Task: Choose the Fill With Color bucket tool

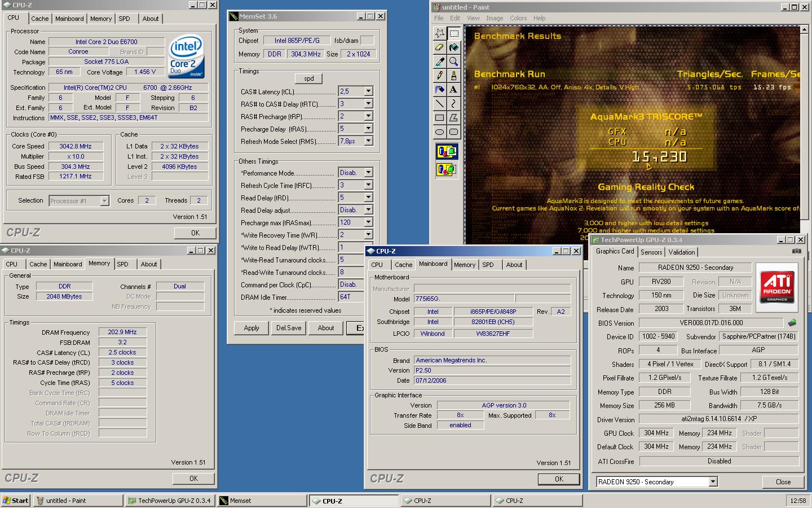Action: [x=453, y=47]
